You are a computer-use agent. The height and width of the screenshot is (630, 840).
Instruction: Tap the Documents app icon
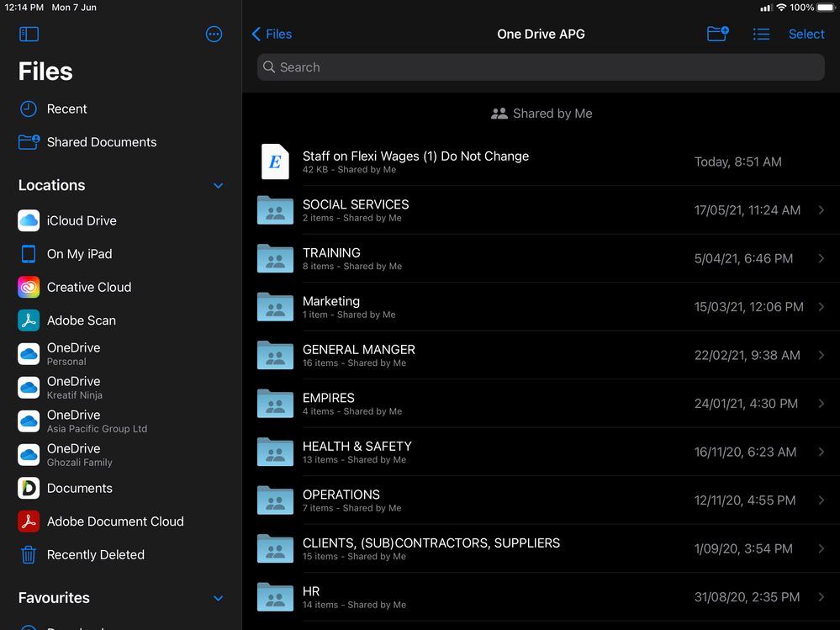tap(29, 488)
